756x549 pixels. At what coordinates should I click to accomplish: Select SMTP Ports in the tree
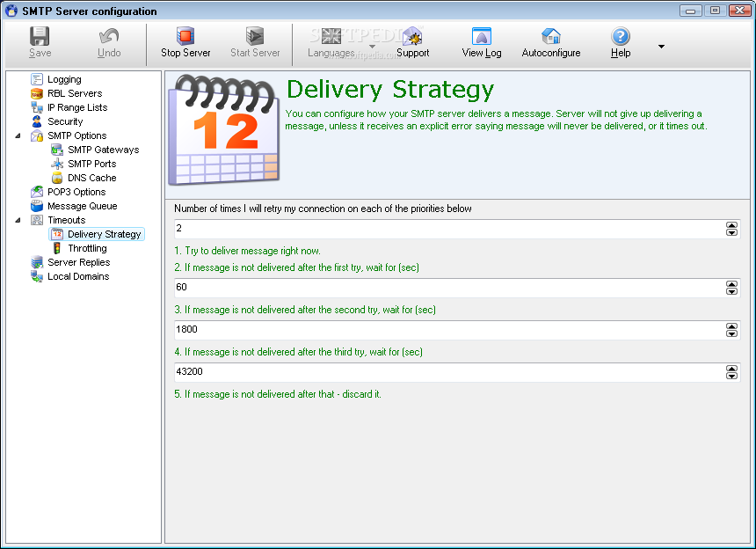tap(91, 164)
